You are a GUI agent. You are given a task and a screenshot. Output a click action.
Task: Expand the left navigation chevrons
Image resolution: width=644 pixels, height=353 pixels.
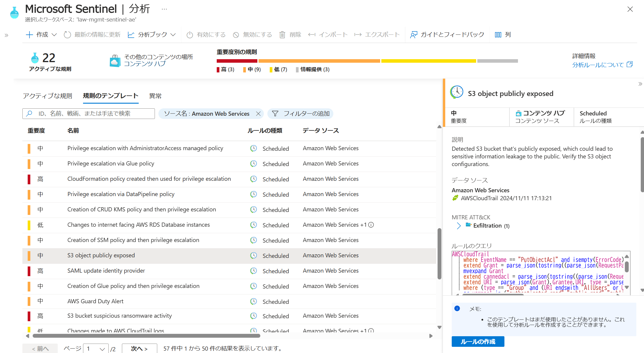tap(6, 35)
